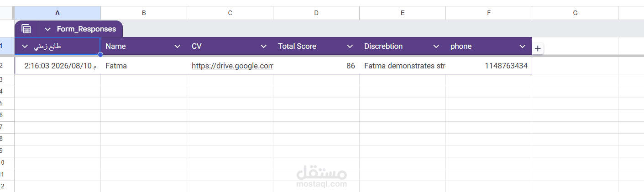Select the row 2 header

click(7, 66)
